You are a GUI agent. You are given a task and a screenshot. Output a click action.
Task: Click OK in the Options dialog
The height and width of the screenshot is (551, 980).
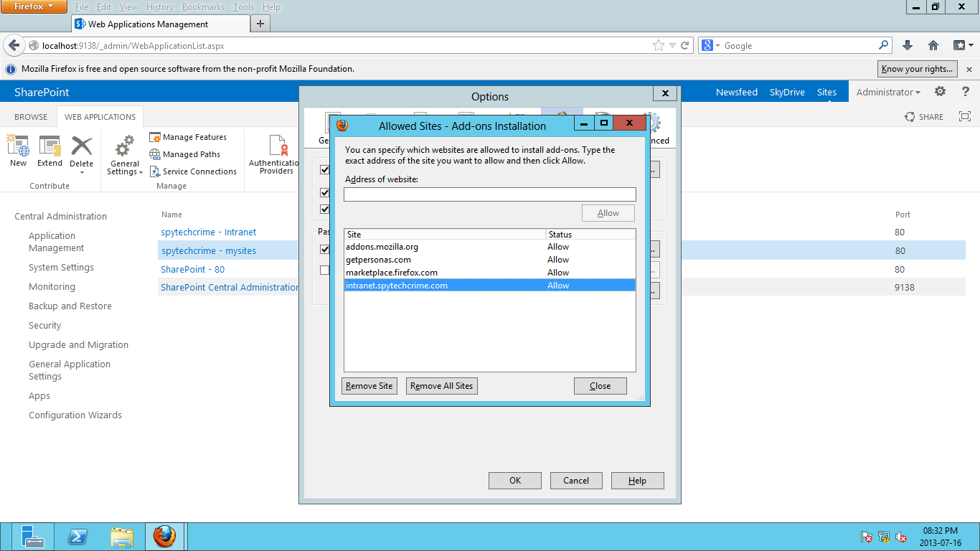pos(515,481)
